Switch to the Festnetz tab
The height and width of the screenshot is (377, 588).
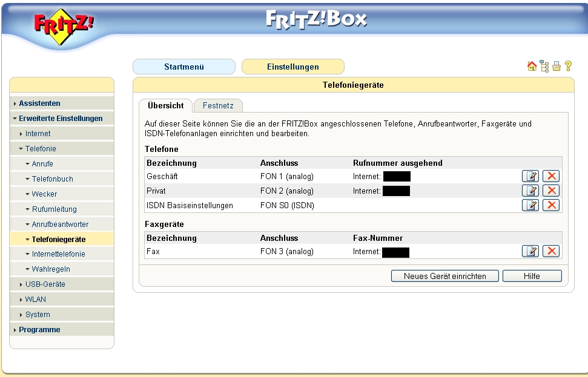[x=218, y=106]
